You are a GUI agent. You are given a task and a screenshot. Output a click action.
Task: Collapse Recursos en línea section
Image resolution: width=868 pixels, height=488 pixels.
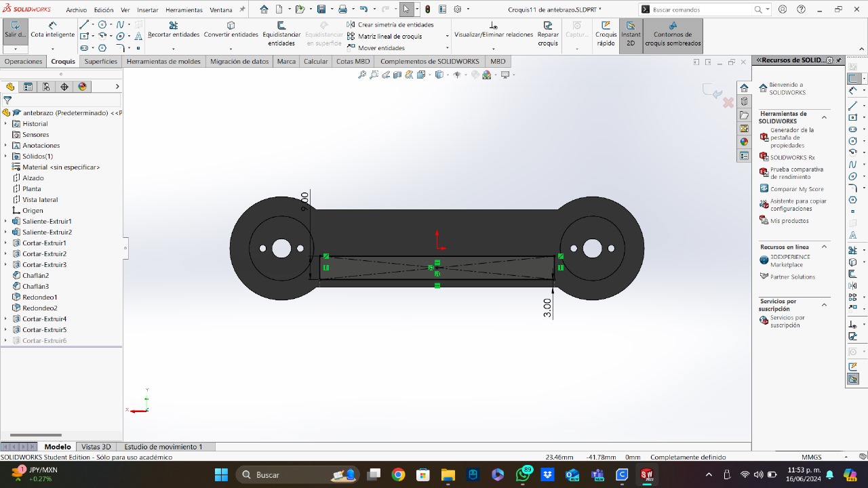tap(824, 247)
